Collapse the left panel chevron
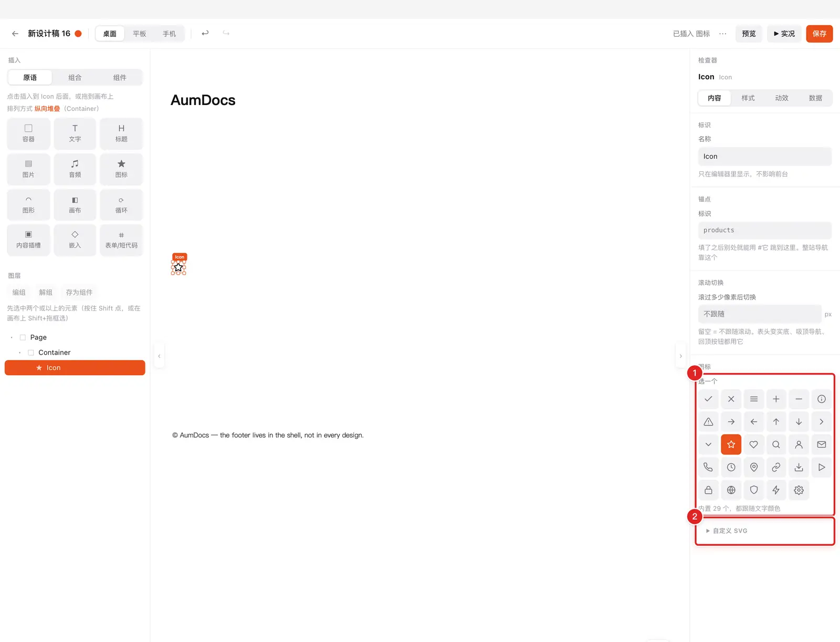The height and width of the screenshot is (642, 840). [x=159, y=356]
